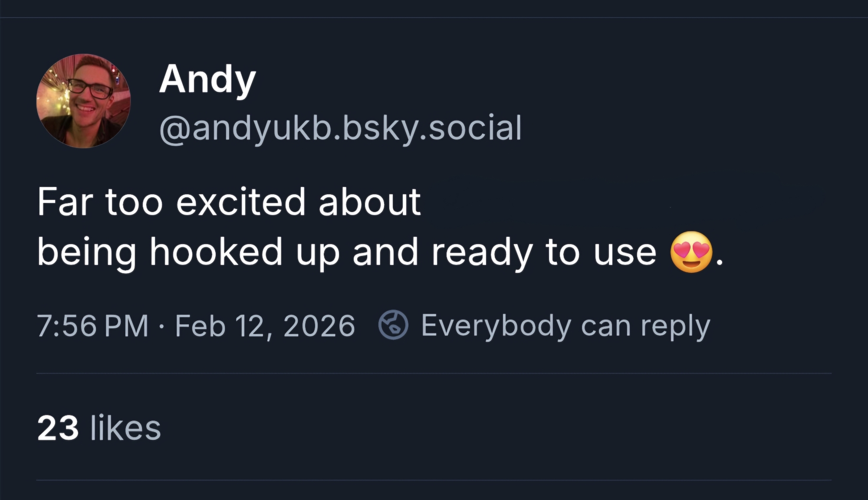Click the display name Andy
The width and height of the screenshot is (868, 500).
(x=207, y=79)
